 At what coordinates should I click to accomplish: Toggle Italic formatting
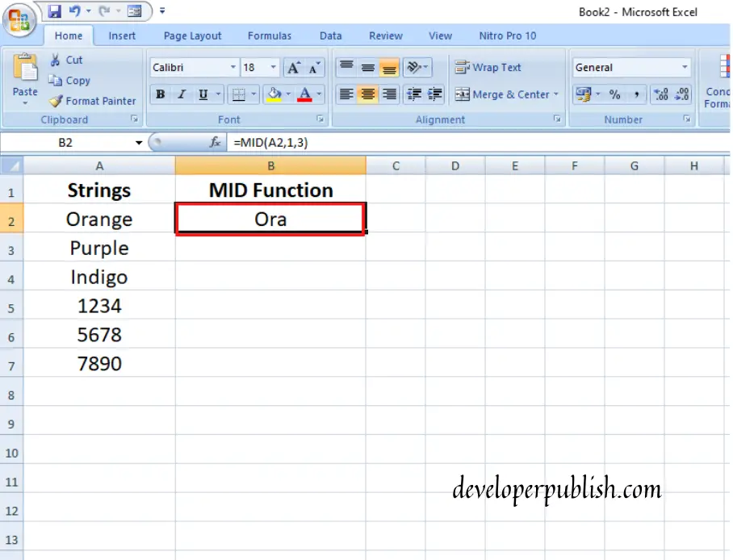[182, 94]
